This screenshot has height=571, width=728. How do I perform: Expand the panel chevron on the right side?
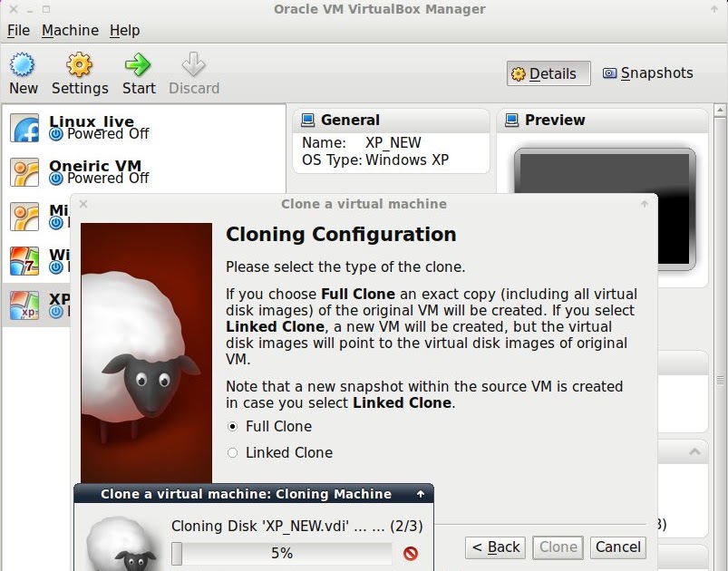click(695, 450)
